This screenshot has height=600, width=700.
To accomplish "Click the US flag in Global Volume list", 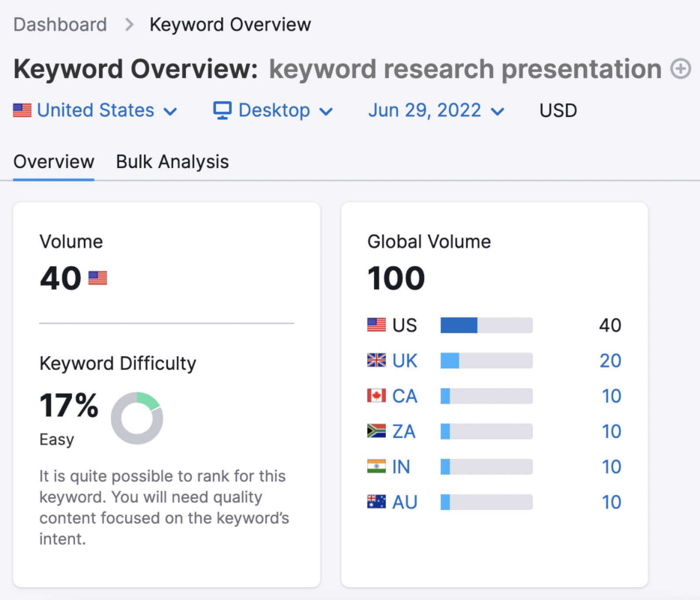I will (376, 325).
